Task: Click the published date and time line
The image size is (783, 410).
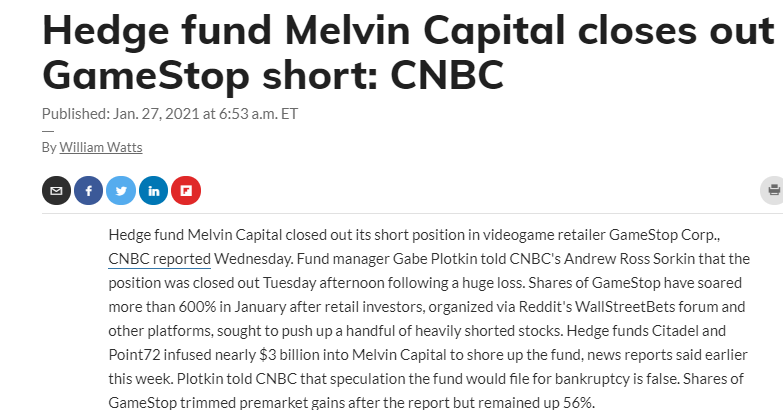Action: click(170, 113)
